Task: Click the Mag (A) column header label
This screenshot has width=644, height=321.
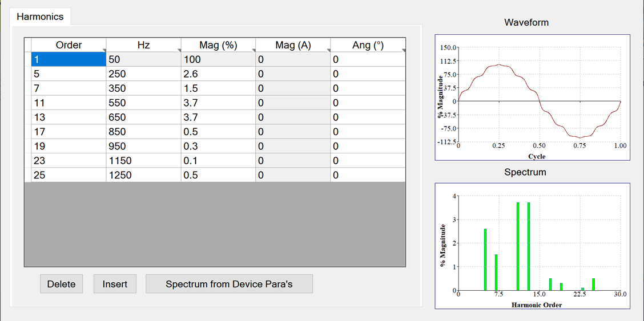Action: tap(293, 45)
